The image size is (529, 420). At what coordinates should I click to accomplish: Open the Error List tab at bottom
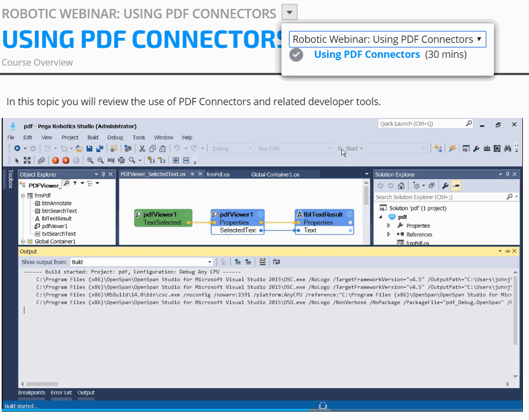(x=61, y=393)
